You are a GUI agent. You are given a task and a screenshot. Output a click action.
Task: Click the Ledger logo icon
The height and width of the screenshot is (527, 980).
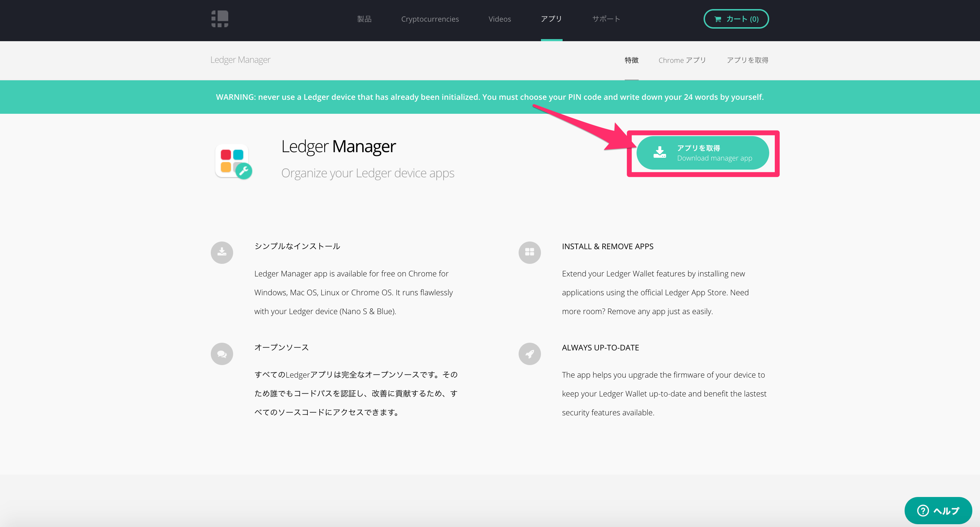pyautogui.click(x=220, y=18)
